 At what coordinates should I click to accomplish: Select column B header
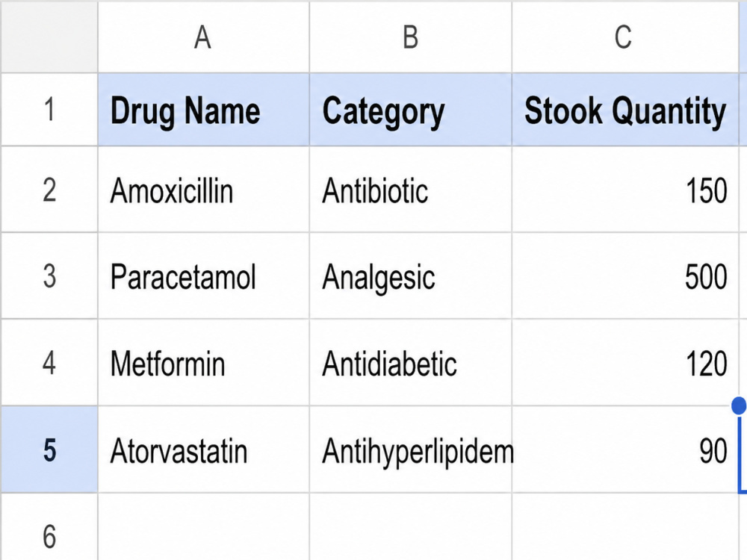[x=411, y=37]
